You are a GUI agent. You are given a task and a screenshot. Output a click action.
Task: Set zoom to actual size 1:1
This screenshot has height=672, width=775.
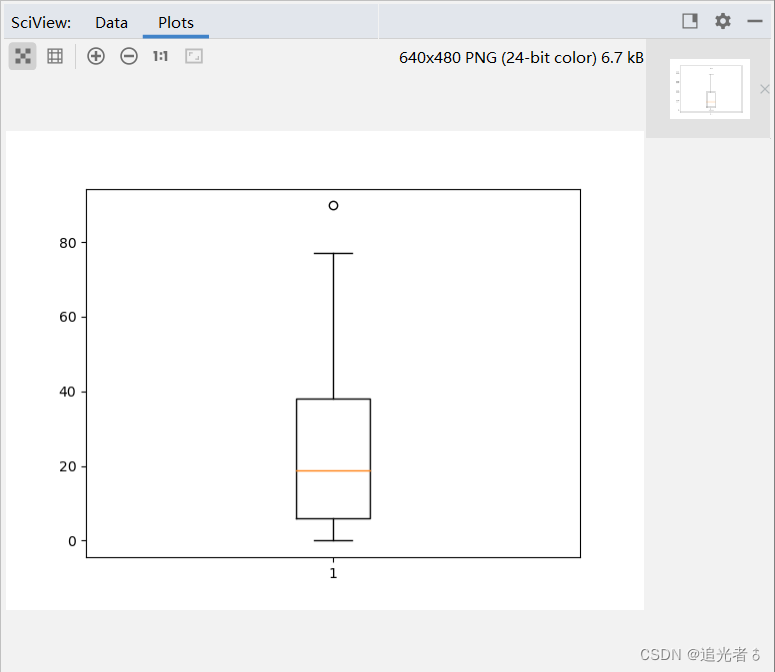pyautogui.click(x=161, y=56)
